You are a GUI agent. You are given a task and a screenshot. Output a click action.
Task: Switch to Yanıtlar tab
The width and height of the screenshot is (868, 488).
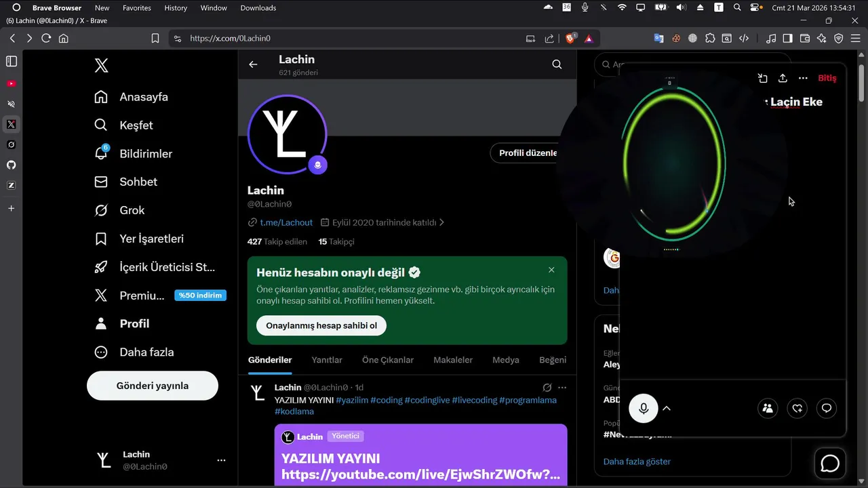(327, 360)
